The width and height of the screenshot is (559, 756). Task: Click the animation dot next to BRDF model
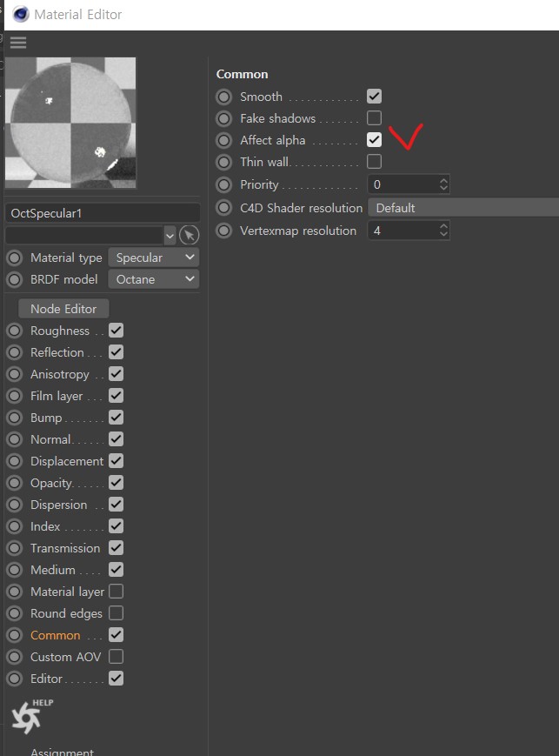pos(15,279)
